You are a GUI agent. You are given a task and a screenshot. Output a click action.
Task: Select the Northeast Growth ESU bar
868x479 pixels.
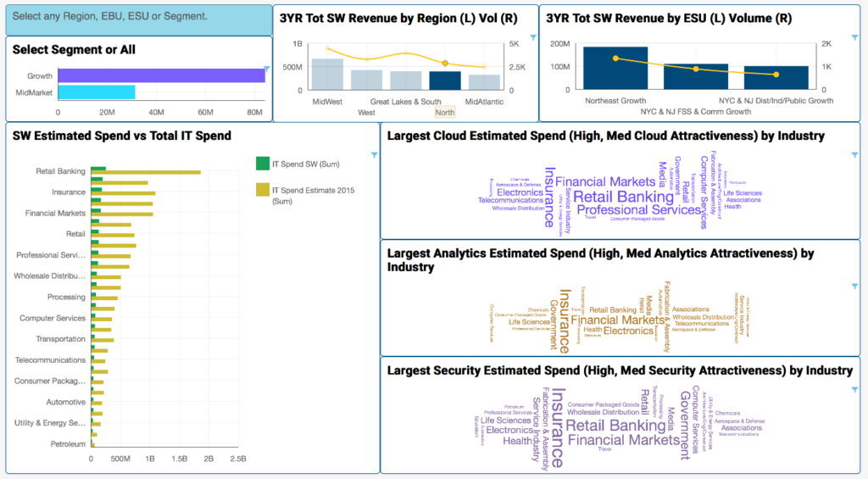[x=615, y=68]
